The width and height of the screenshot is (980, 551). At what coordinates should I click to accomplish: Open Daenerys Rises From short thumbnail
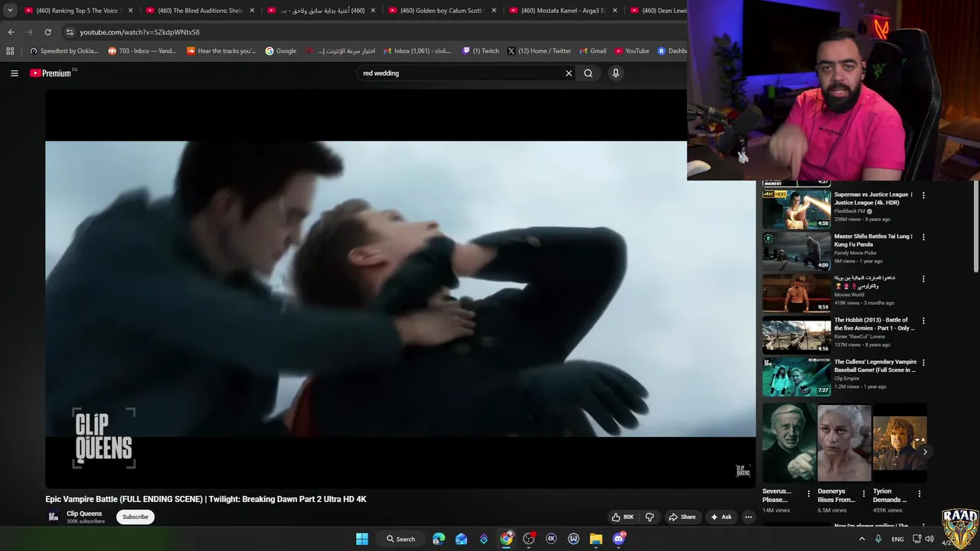click(x=844, y=443)
